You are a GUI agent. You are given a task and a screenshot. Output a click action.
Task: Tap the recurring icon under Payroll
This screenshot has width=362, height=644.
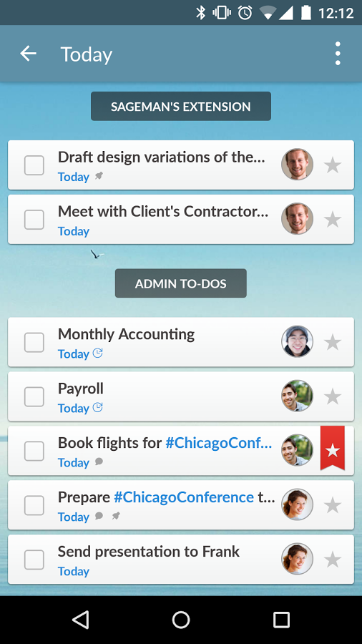coord(98,407)
